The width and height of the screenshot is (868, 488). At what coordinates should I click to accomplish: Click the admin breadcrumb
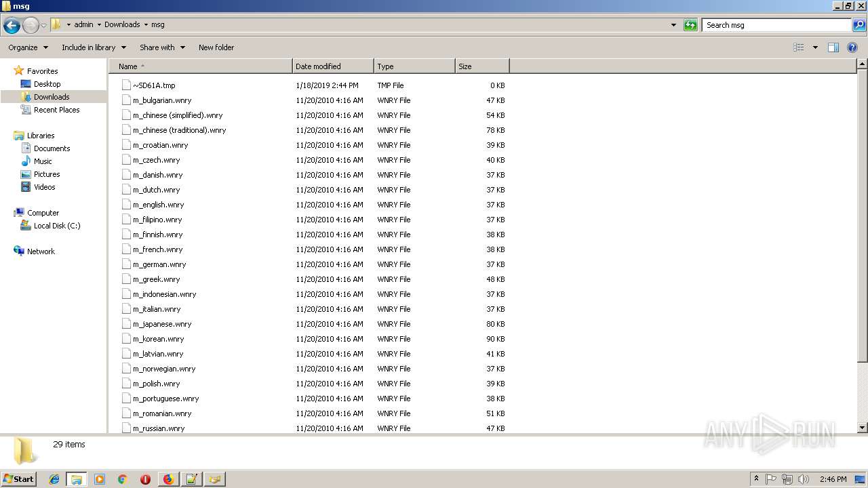[83, 24]
